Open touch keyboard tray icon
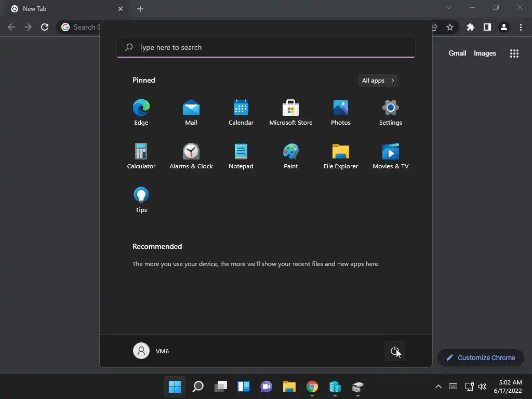 (x=453, y=387)
